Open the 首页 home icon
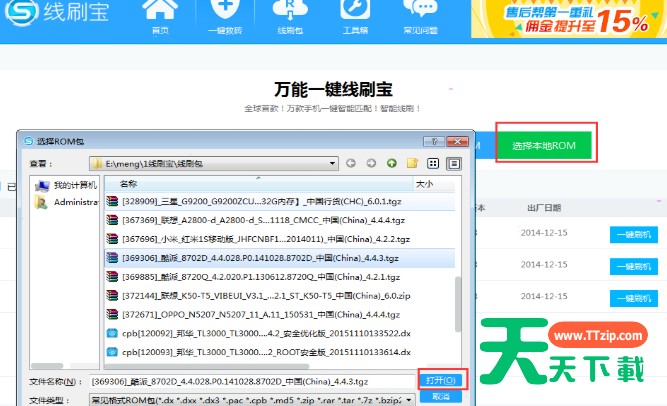 (x=160, y=10)
